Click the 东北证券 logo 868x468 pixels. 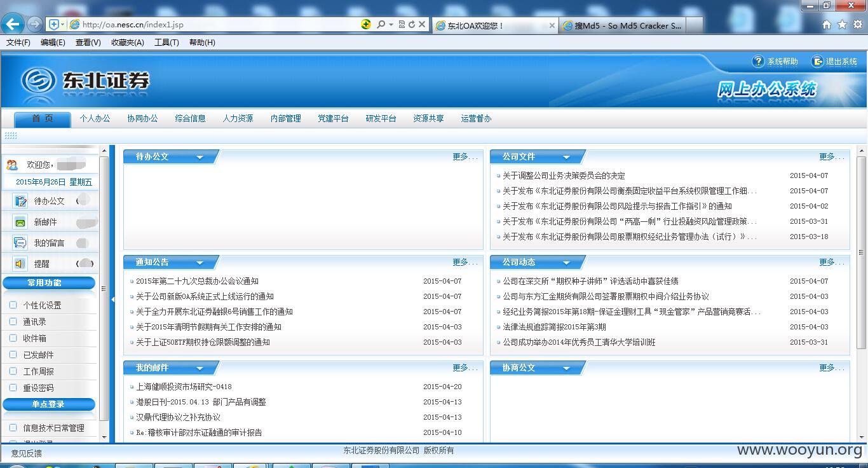pos(86,81)
